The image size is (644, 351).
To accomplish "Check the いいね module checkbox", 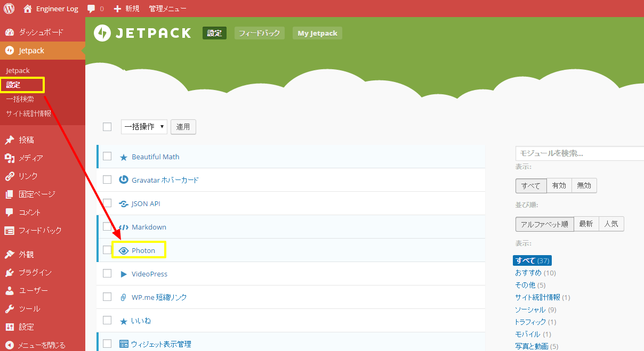I will [x=107, y=320].
